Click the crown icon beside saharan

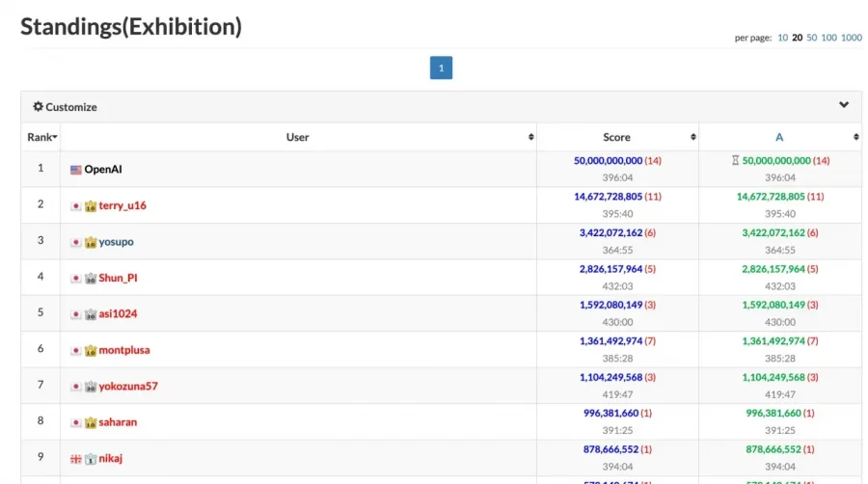[91, 422]
